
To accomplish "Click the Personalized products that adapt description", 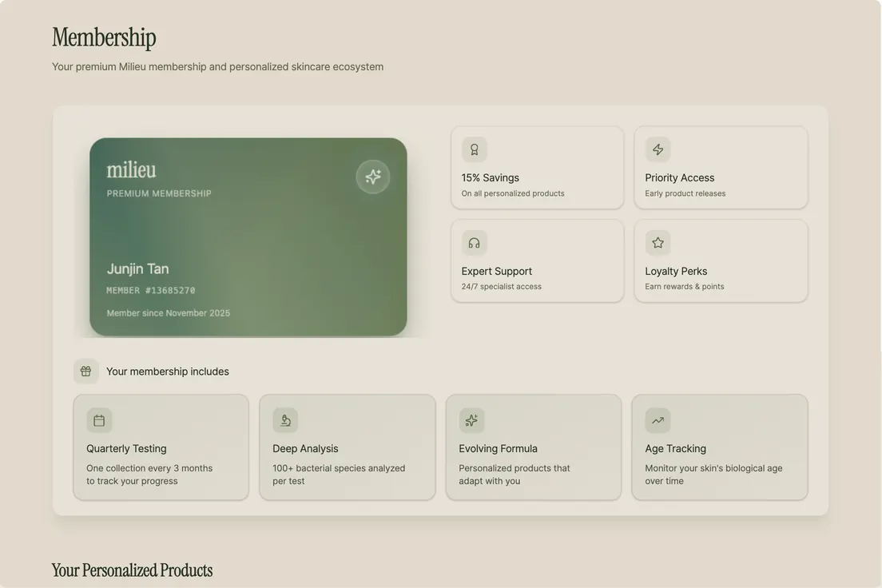I will [514, 475].
